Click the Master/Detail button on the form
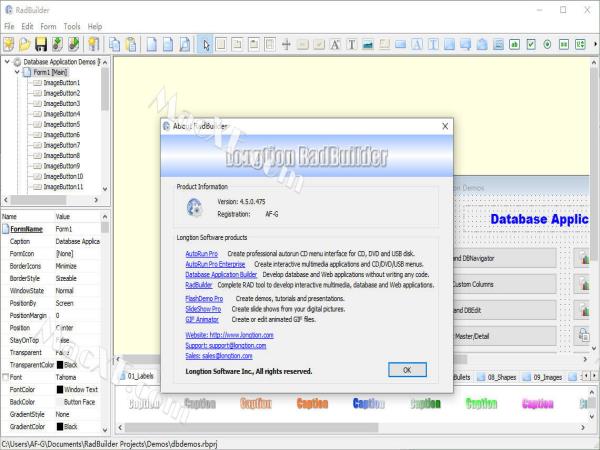The image size is (600, 450). tap(504, 336)
